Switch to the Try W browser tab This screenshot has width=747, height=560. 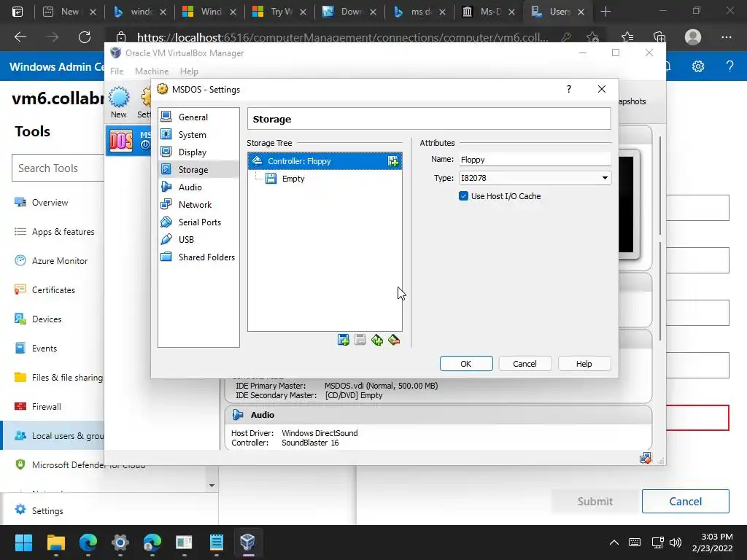279,12
